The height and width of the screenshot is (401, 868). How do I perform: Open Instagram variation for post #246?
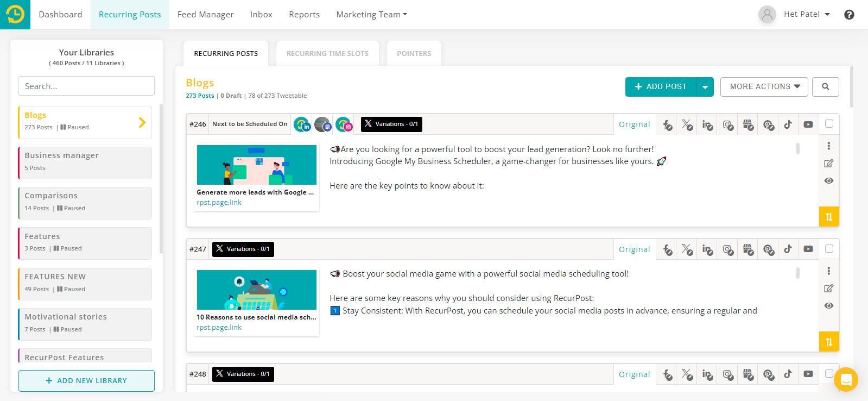[x=728, y=124]
